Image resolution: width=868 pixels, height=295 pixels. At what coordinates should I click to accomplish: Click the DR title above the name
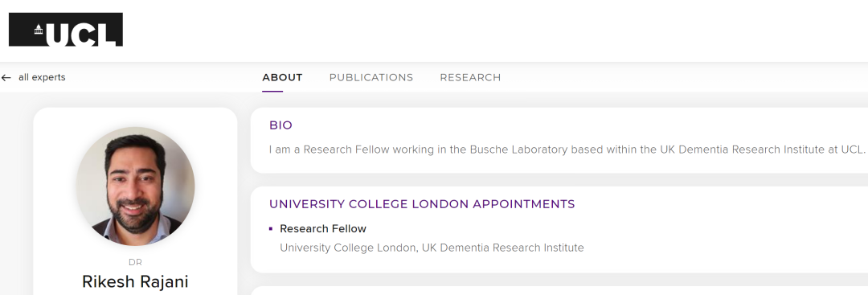click(135, 262)
